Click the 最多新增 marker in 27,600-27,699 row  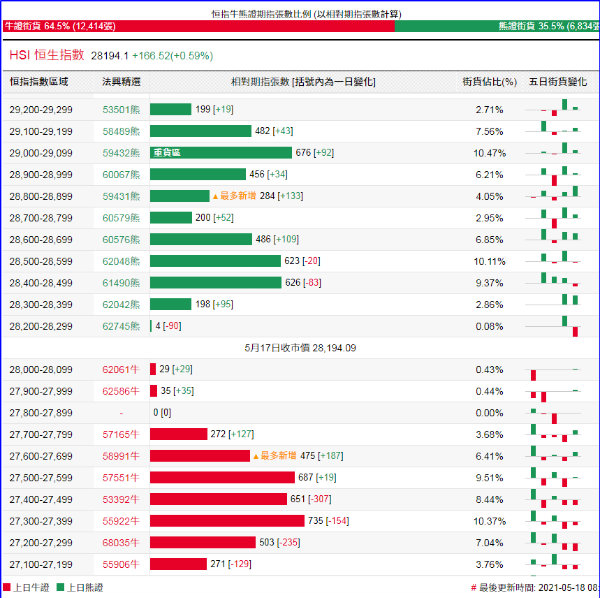coord(275,456)
